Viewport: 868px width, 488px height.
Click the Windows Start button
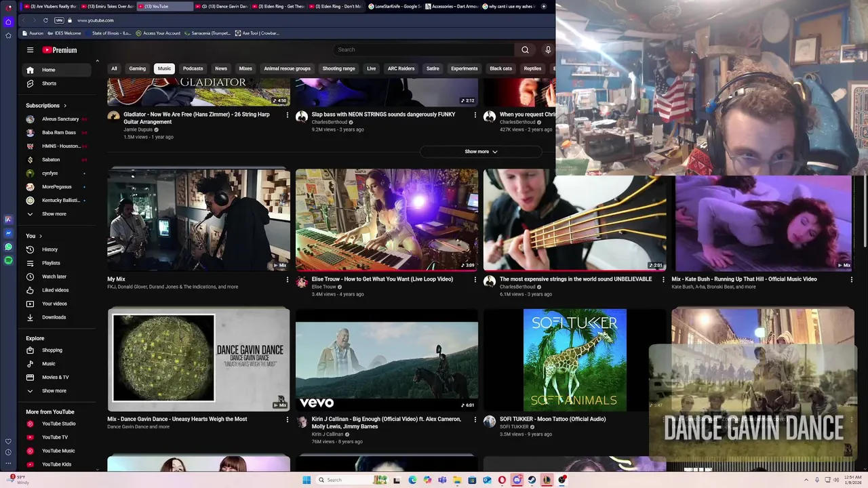[307, 480]
